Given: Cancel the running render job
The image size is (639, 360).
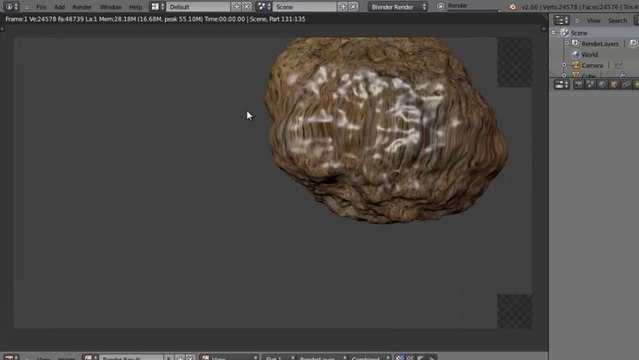Looking at the screenshot, I should tap(441, 7).
